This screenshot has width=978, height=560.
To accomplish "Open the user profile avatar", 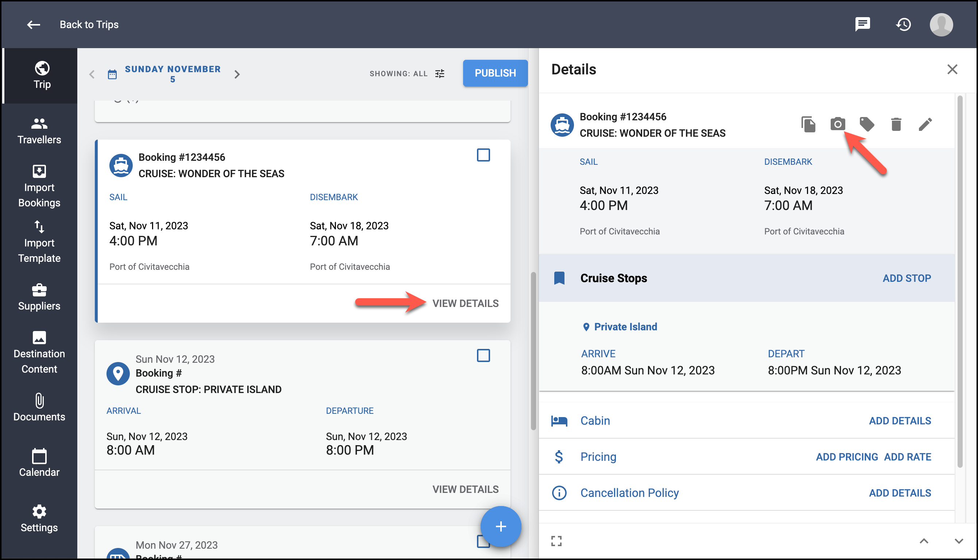I will [941, 25].
